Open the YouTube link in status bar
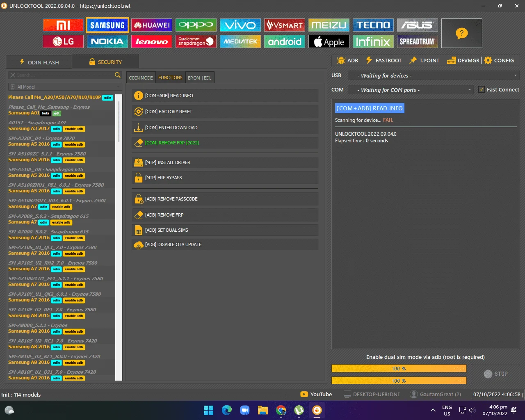Screen dimensions: 525x420 pos(316,394)
